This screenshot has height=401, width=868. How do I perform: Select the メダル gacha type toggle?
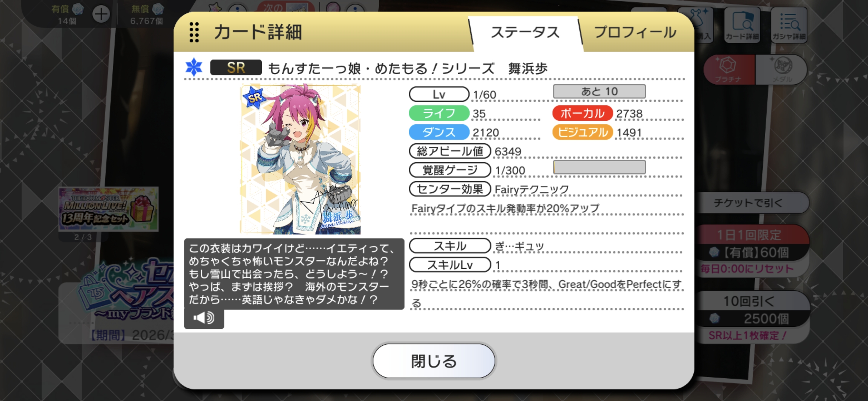[x=782, y=69]
